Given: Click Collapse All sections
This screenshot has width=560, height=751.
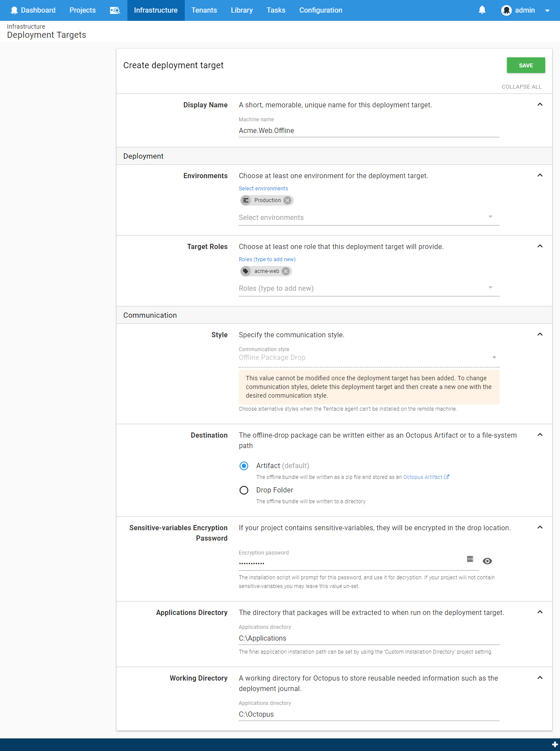Looking at the screenshot, I should point(521,87).
